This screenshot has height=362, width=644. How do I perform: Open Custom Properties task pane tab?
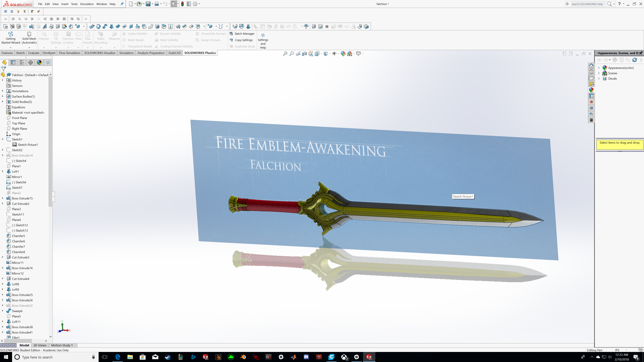(591, 96)
